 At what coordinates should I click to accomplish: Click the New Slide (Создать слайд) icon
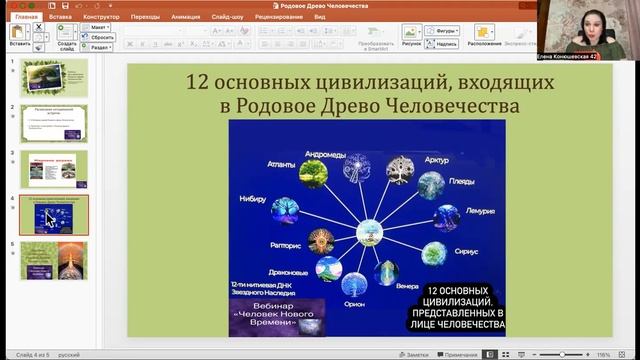(66, 32)
